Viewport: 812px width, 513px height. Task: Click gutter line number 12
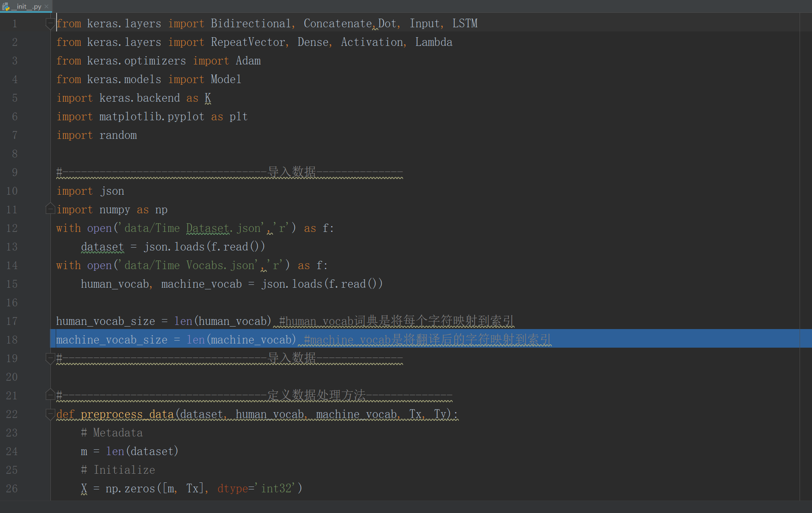pos(12,228)
